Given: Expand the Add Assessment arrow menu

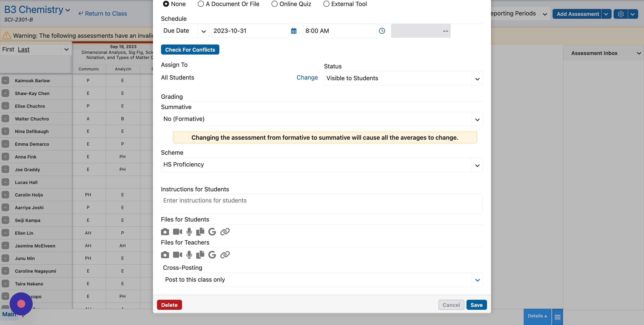Looking at the screenshot, I should (x=606, y=14).
